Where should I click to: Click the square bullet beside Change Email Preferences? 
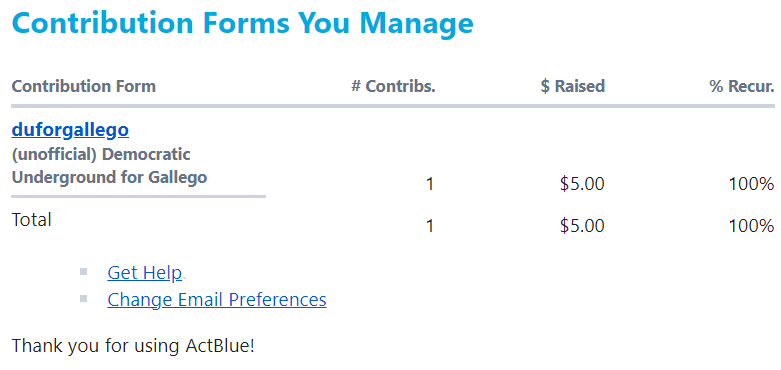tap(83, 299)
